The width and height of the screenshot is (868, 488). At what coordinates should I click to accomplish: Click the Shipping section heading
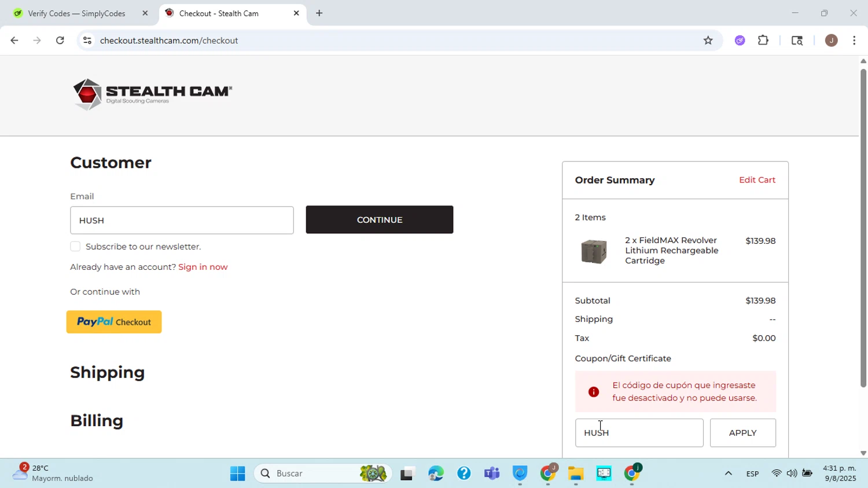click(108, 372)
